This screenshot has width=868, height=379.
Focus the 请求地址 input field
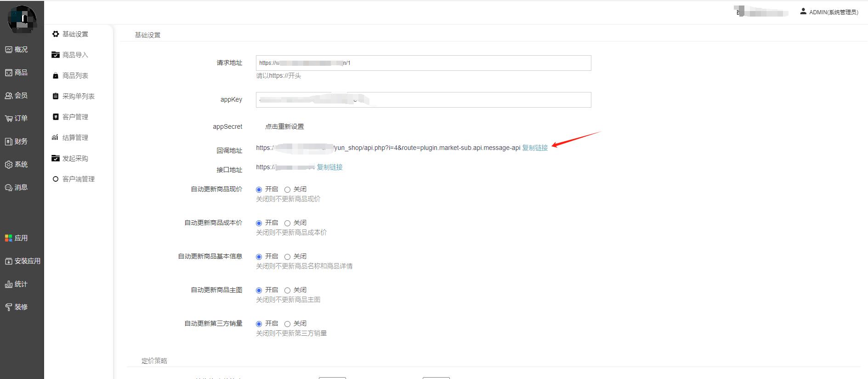[x=423, y=63]
